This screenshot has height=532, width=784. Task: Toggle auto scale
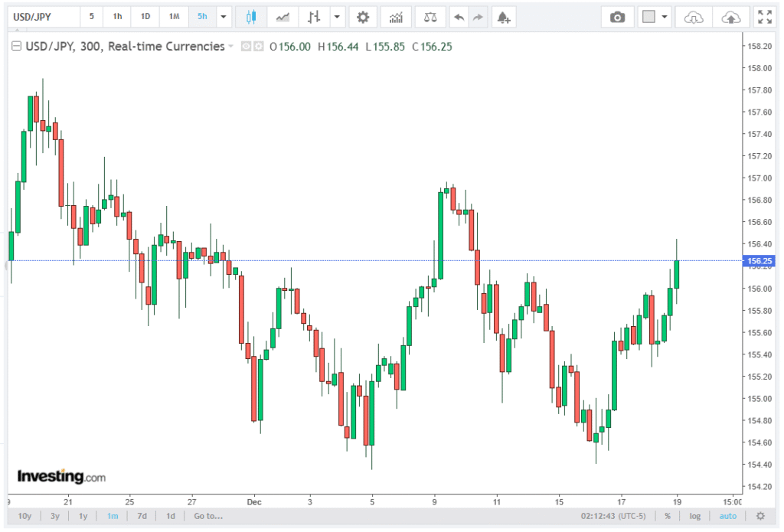728,516
